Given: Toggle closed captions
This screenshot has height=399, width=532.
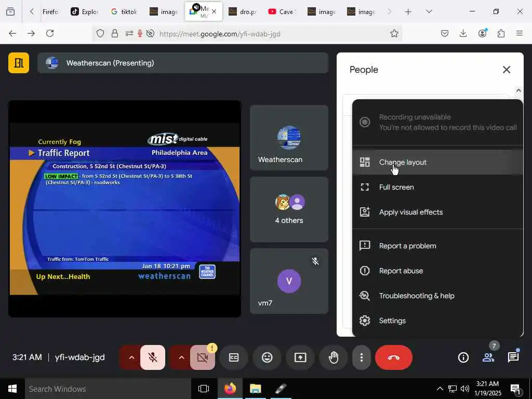Looking at the screenshot, I should coord(234,357).
